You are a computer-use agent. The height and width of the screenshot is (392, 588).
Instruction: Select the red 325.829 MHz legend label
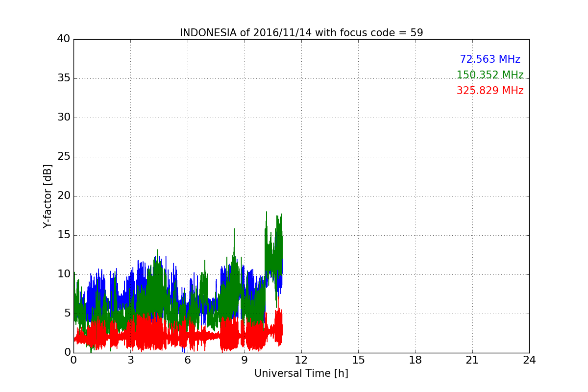coord(490,91)
